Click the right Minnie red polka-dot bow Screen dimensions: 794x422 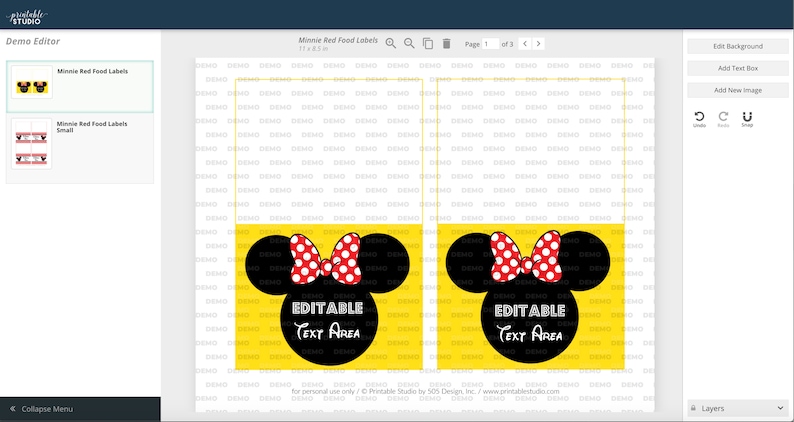[526, 256]
